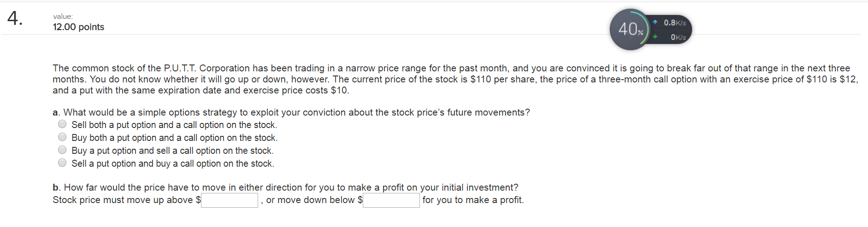Click the bold "b." part label
The width and height of the screenshot is (868, 227).
57,187
